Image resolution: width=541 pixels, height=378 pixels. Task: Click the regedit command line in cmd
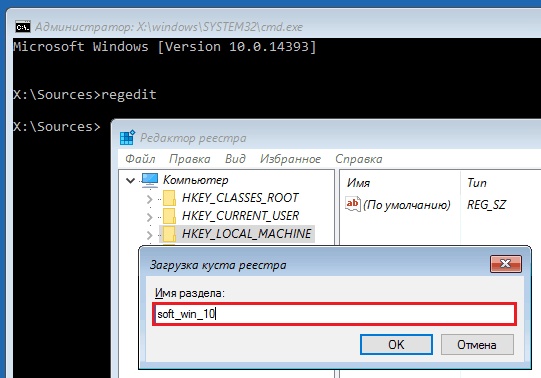point(85,94)
